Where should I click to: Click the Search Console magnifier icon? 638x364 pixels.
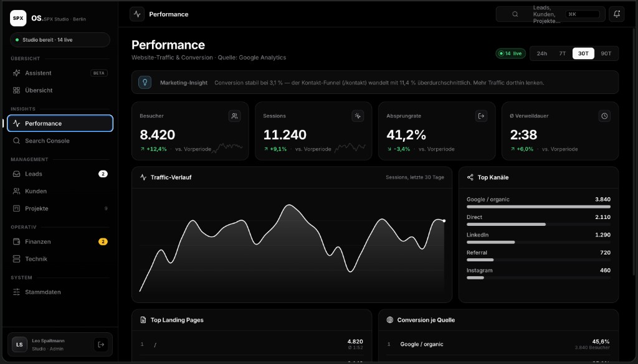click(16, 141)
